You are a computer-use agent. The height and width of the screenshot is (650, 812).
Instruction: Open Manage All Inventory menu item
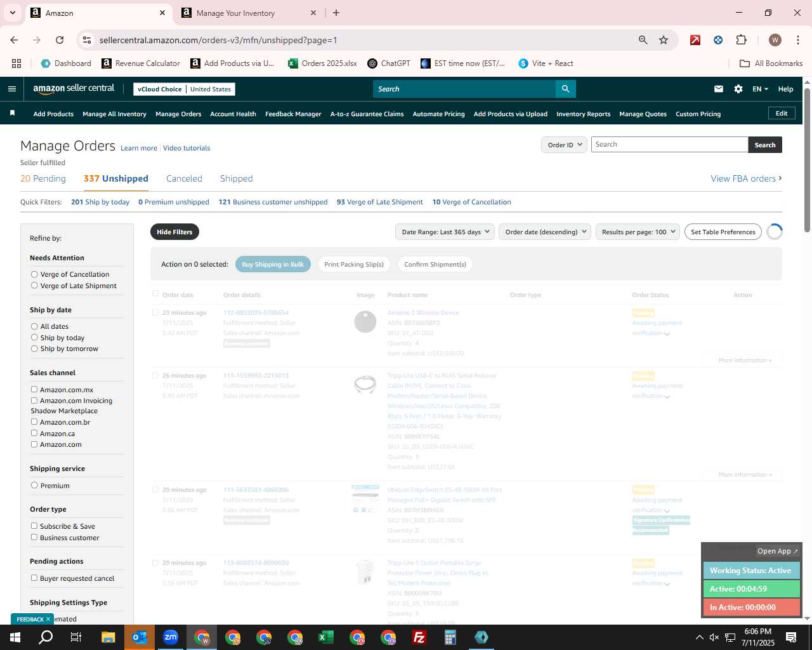(114, 114)
